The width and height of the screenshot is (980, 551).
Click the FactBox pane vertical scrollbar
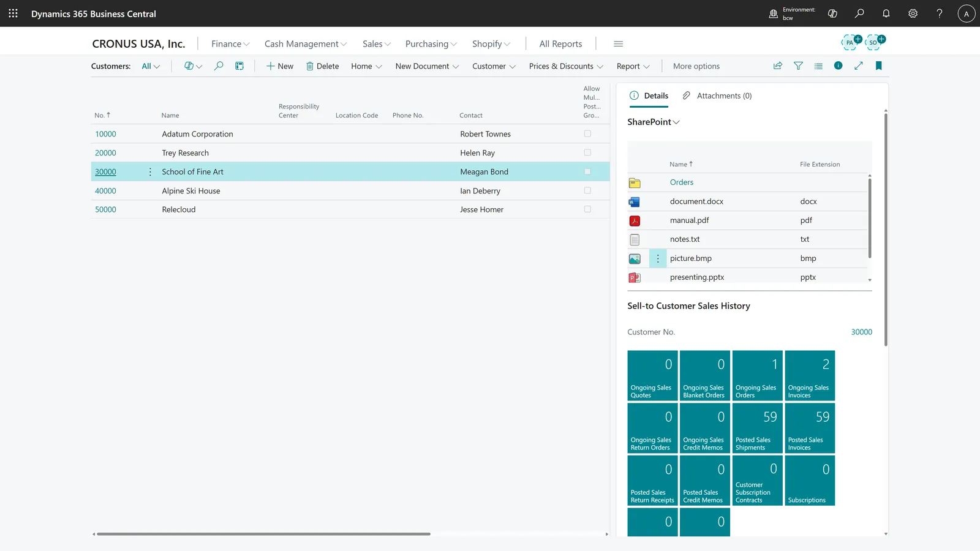[x=886, y=230]
